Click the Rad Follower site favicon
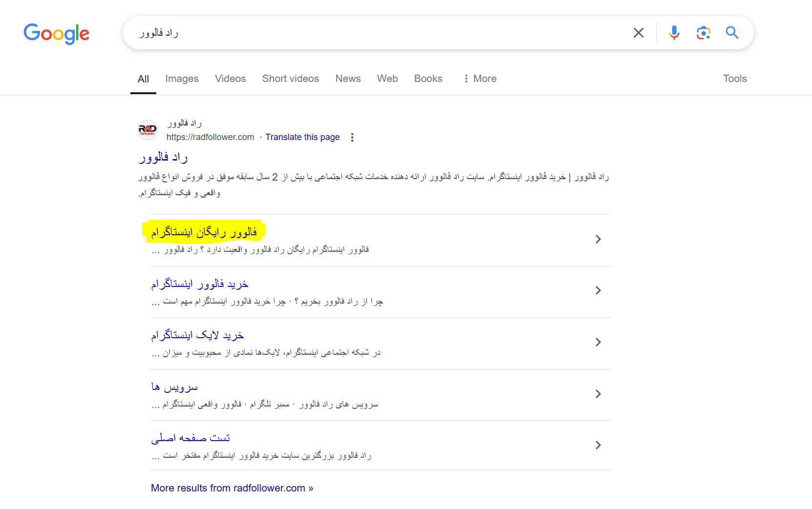 [x=147, y=130]
